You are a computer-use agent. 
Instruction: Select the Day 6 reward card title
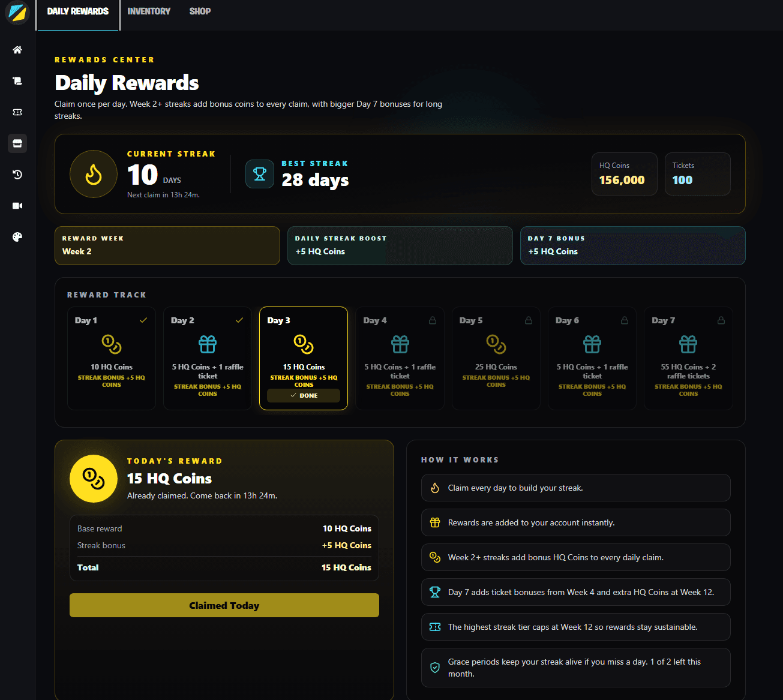[x=567, y=320]
